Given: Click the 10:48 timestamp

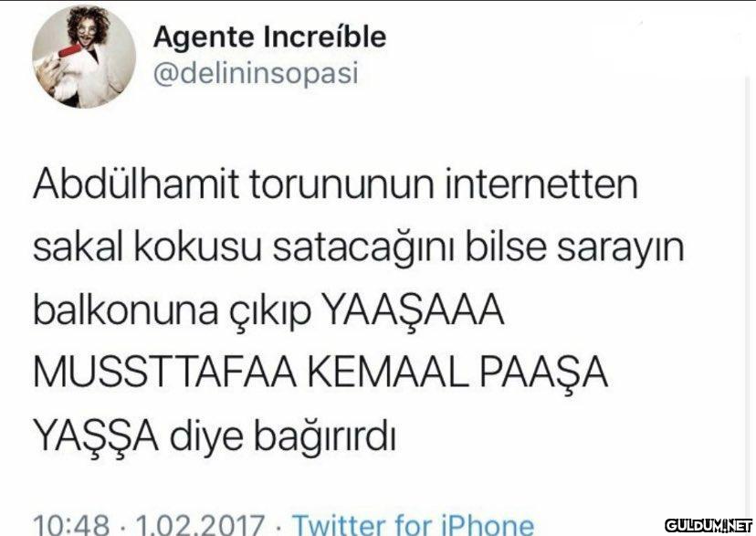Looking at the screenshot, I should point(71,525).
